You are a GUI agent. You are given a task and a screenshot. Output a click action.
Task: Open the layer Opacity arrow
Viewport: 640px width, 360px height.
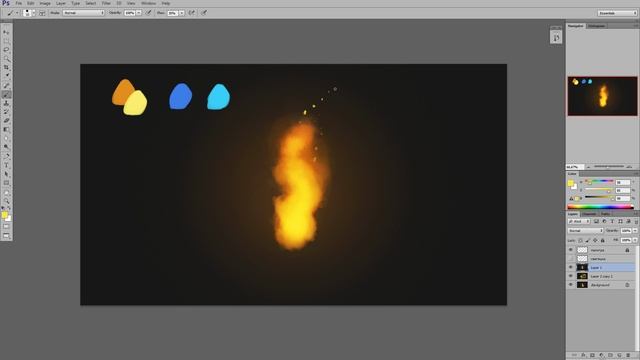(x=635, y=231)
